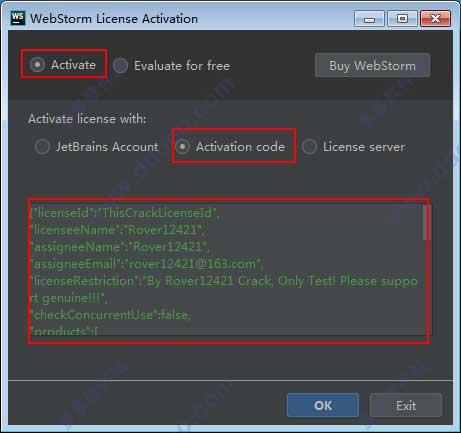This screenshot has height=433, width=461.
Task: Click the 'Activate license with:' label
Action: coord(87,119)
